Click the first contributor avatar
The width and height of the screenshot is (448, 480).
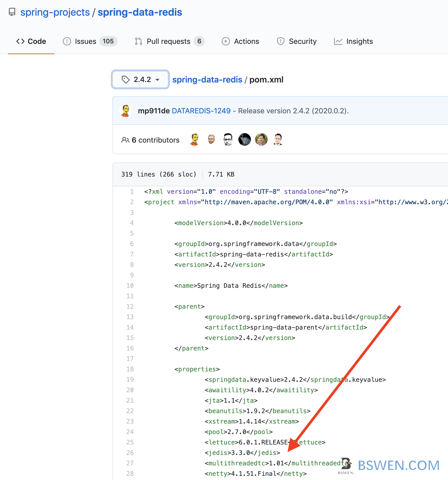[x=194, y=139]
